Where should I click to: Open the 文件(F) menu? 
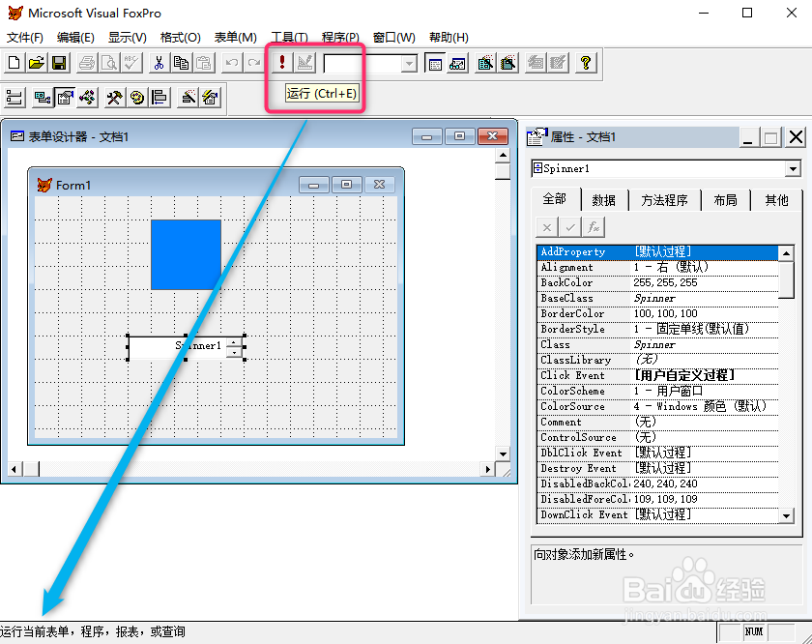[24, 38]
